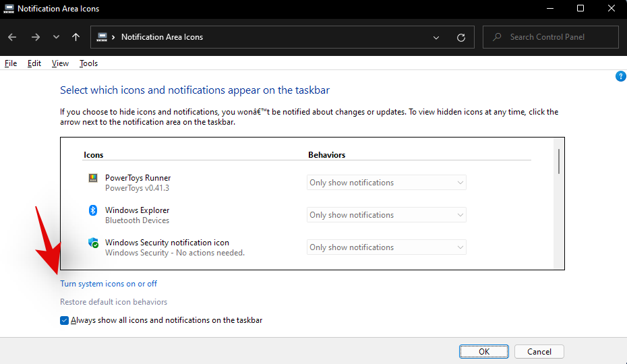The width and height of the screenshot is (627, 364).
Task: Uncheck Always show all icons checkbox
Action: [x=65, y=321]
